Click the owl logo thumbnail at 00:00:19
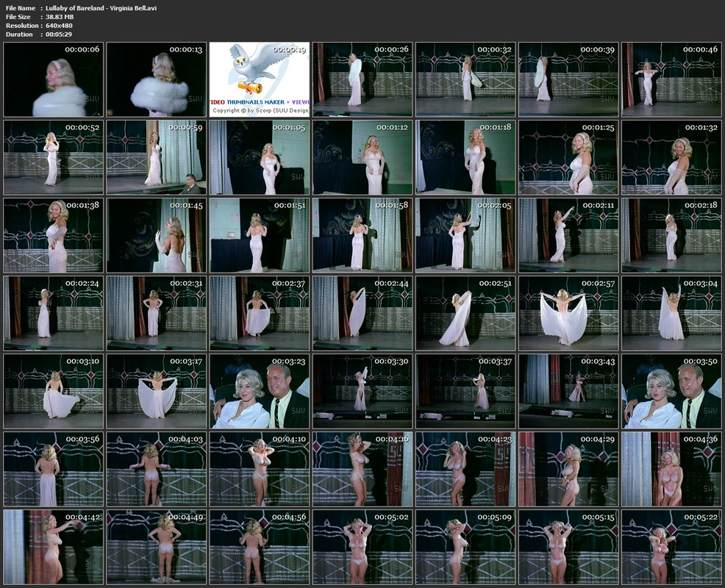This screenshot has height=588, width=725. (259, 79)
